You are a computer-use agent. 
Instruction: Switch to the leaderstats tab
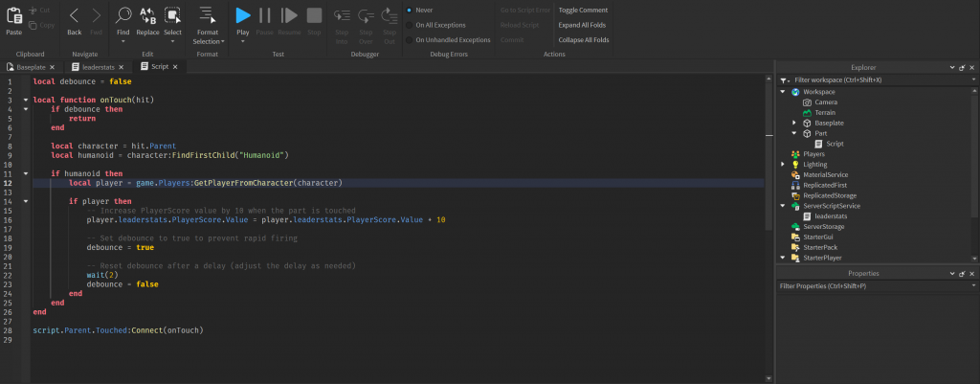[97, 67]
